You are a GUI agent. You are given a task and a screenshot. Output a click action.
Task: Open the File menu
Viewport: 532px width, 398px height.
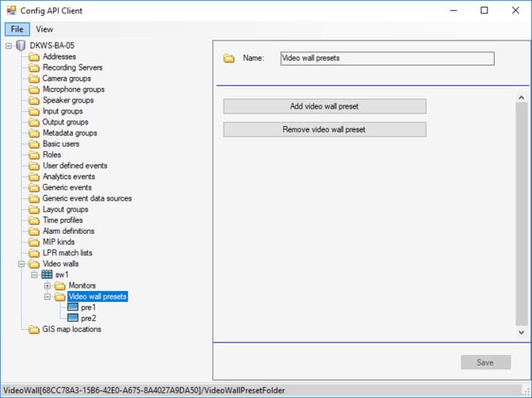[x=16, y=29]
